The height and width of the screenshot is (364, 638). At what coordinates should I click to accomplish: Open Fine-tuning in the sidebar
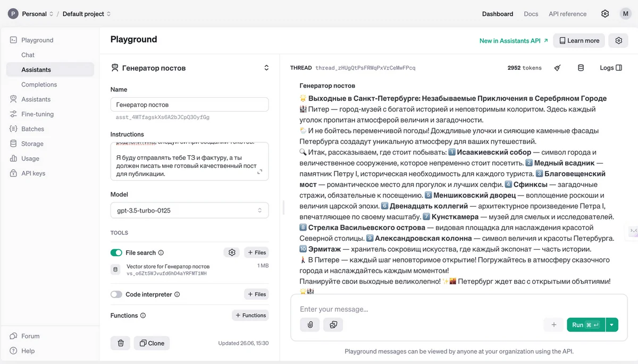(37, 114)
